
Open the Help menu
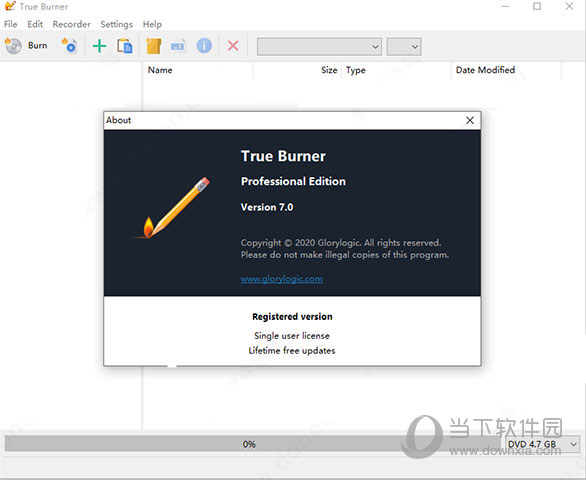(x=152, y=24)
